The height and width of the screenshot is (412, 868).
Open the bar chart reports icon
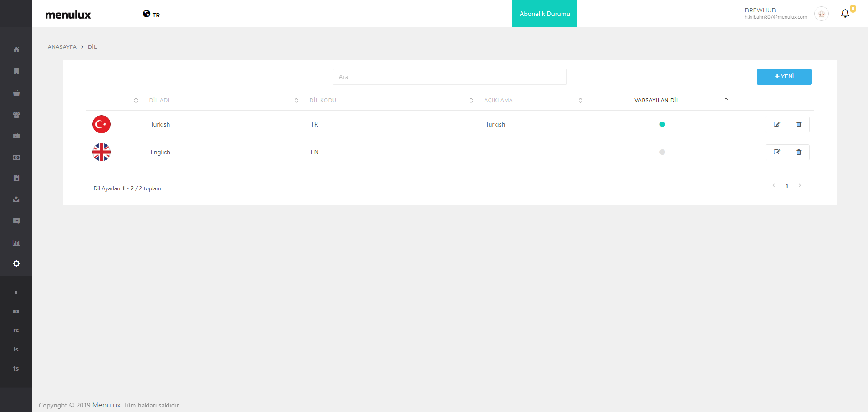coord(16,243)
